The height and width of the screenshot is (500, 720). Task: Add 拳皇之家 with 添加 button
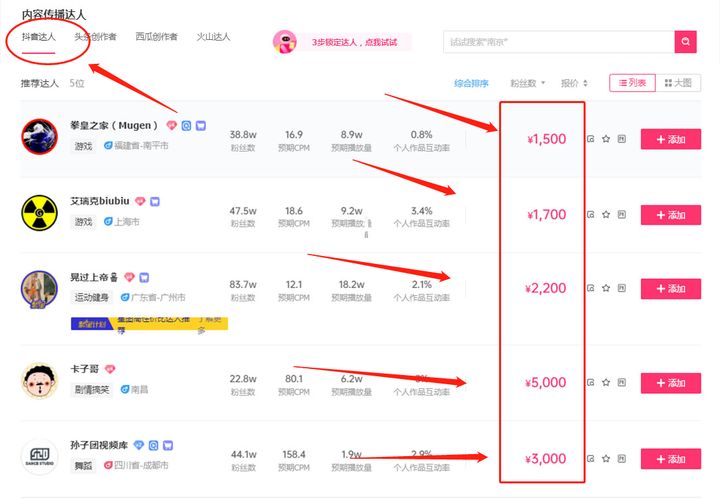coord(670,139)
